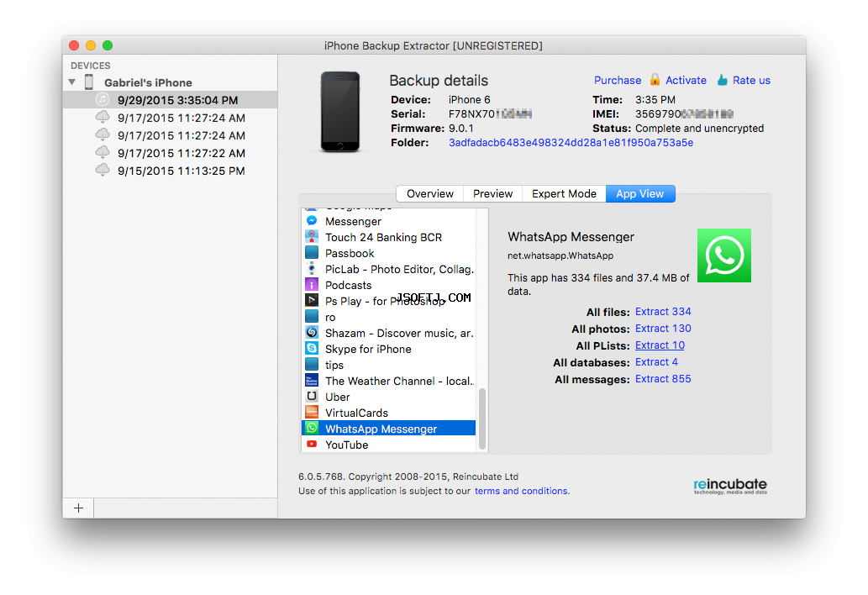Screen dimensions: 868x595
Task: Select The Weather Channel row
Action: 388,382
